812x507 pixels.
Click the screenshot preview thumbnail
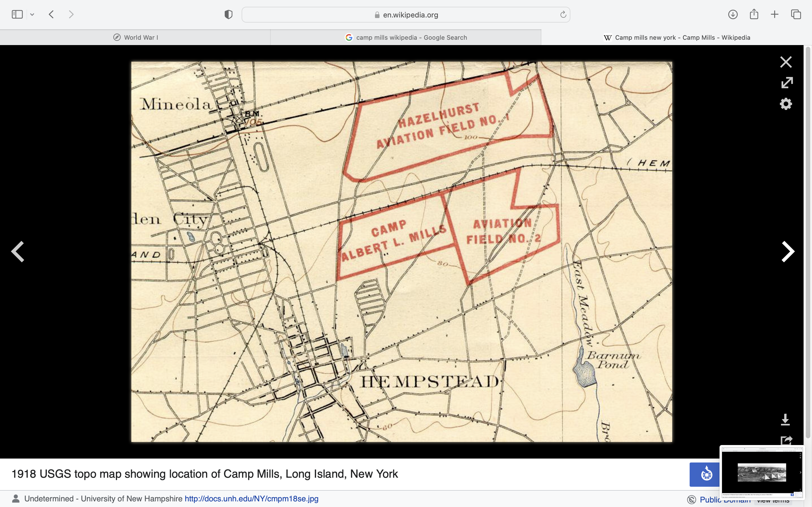761,472
